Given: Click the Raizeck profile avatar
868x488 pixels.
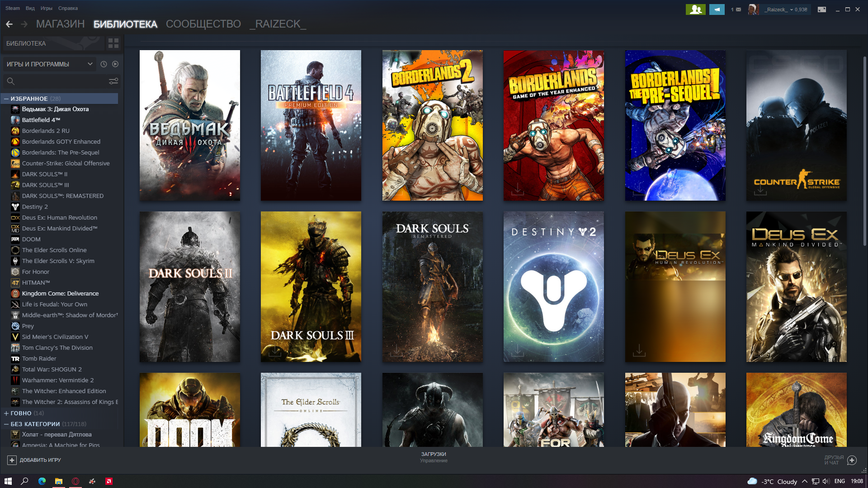Looking at the screenshot, I should tap(753, 9).
